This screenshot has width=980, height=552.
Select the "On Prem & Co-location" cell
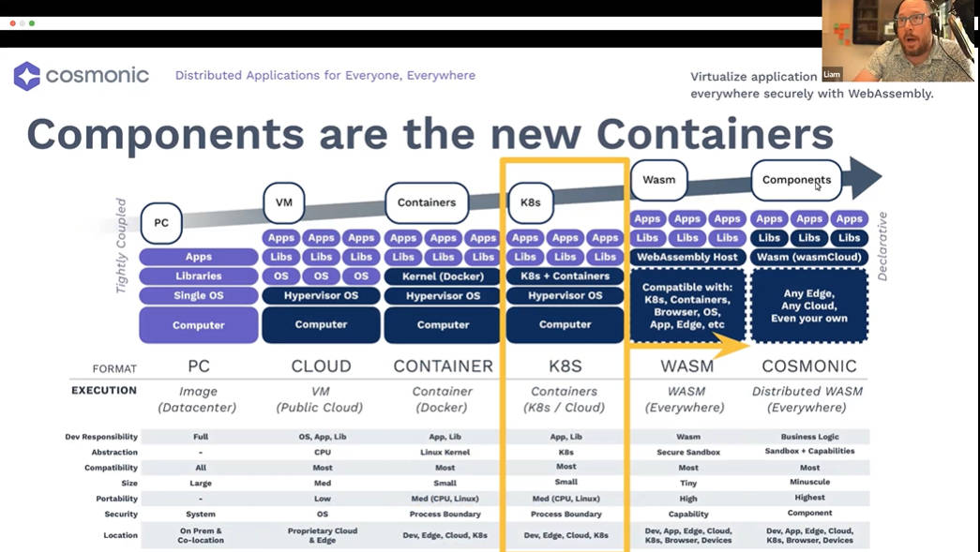pyautogui.click(x=201, y=535)
